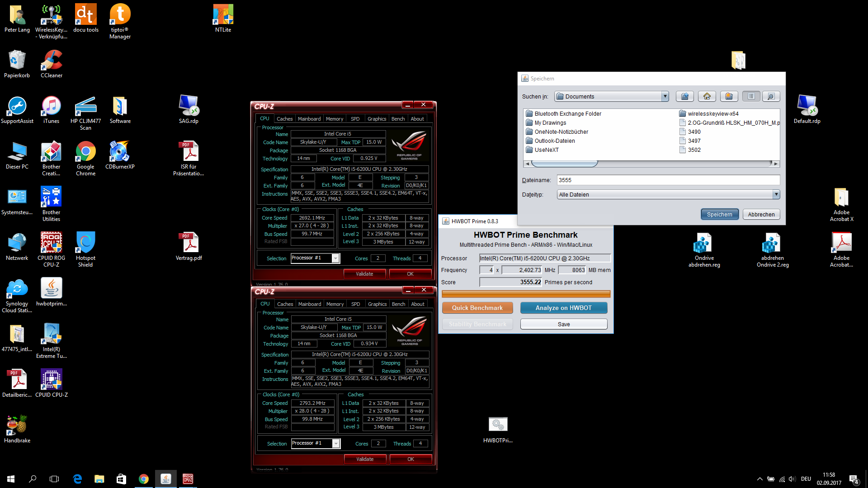Start Quick Benchmark in HWBOT Prime
The height and width of the screenshot is (488, 868).
click(477, 308)
